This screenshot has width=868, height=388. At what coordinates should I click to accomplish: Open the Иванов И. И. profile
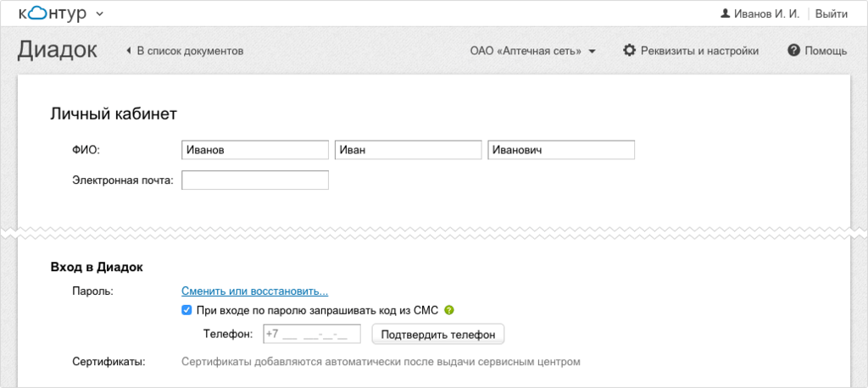(766, 14)
